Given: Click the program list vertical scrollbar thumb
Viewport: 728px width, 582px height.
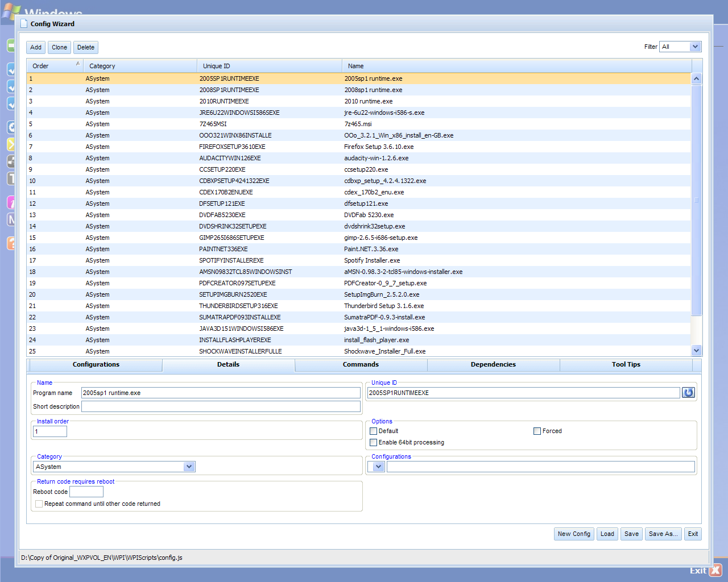Looking at the screenshot, I should 697,199.
